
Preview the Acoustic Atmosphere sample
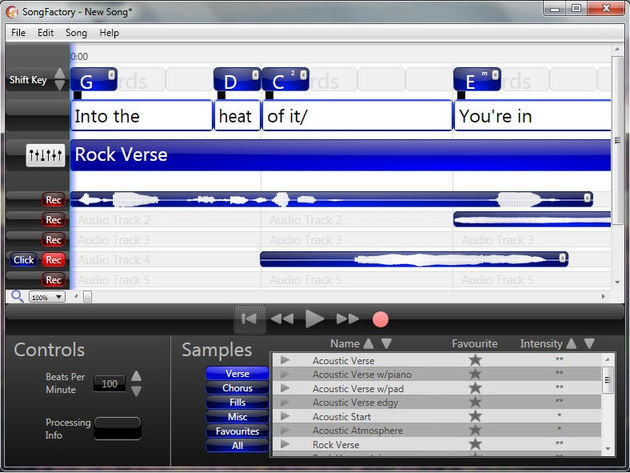coord(285,430)
